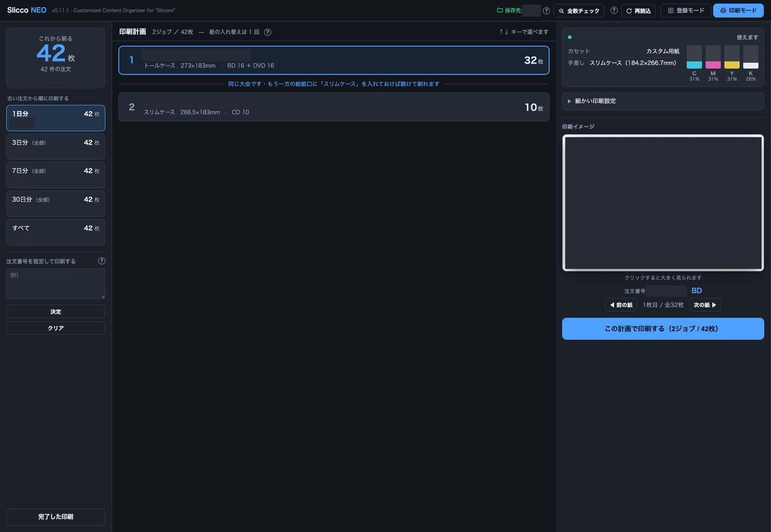Select the 7日分 (全部) range option
Image resolution: width=771 pixels, height=532 pixels.
(x=56, y=175)
